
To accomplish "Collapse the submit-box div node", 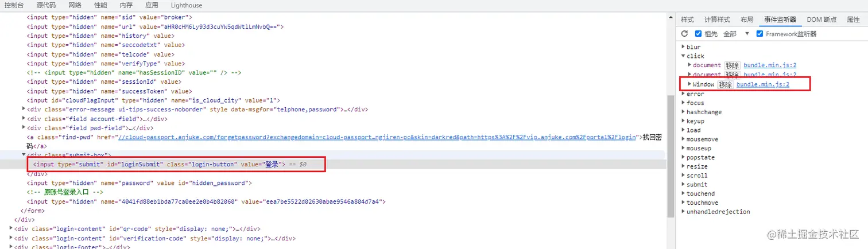I will point(24,155).
